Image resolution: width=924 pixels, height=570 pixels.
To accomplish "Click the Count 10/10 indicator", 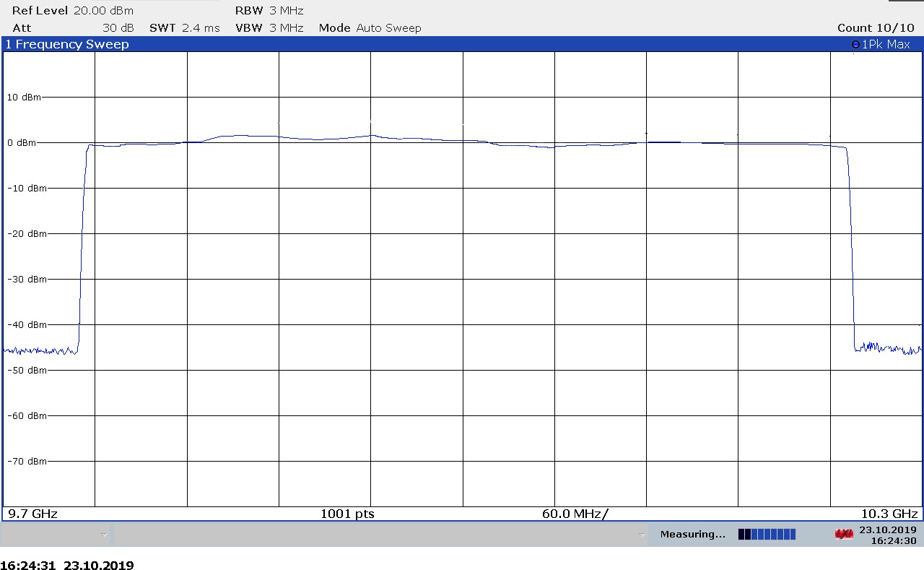I will (x=875, y=28).
